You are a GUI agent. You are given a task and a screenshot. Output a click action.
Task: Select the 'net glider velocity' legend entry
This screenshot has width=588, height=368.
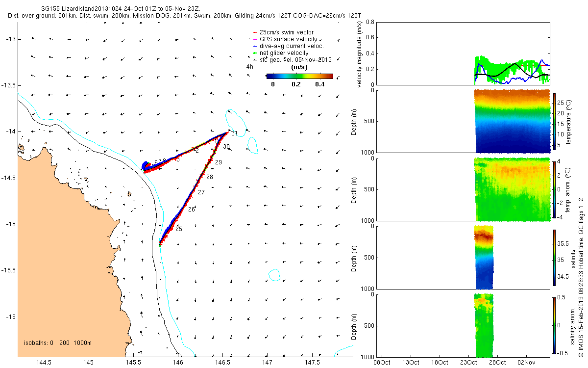(x=280, y=53)
